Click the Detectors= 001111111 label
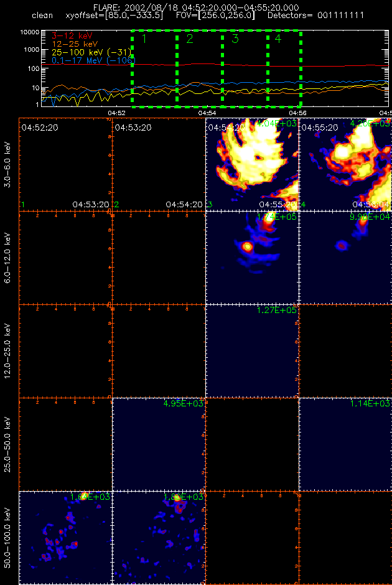This screenshot has height=585, width=392. coord(316,16)
